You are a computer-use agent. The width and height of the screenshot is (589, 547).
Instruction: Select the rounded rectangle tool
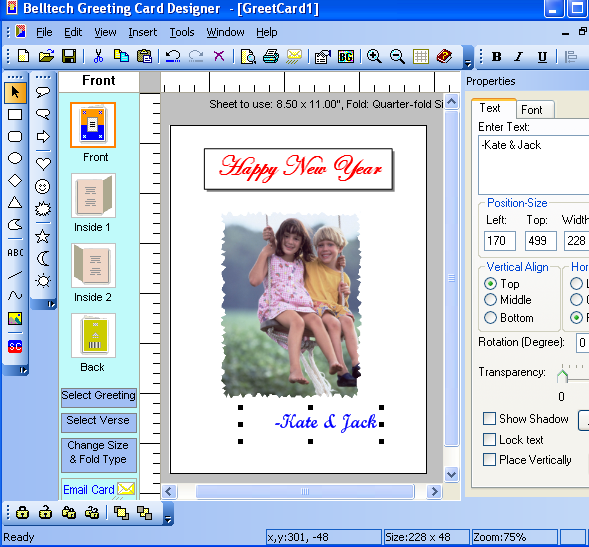click(15, 136)
